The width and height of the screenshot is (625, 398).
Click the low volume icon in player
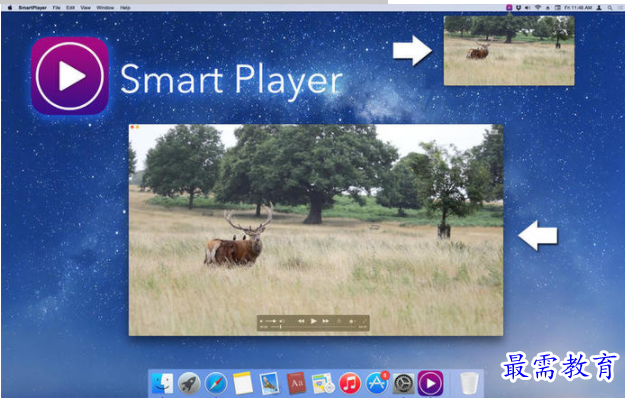(x=261, y=321)
